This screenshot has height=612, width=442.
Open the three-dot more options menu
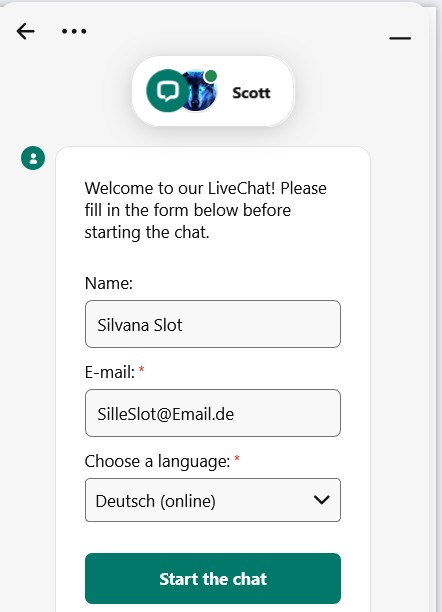74,31
